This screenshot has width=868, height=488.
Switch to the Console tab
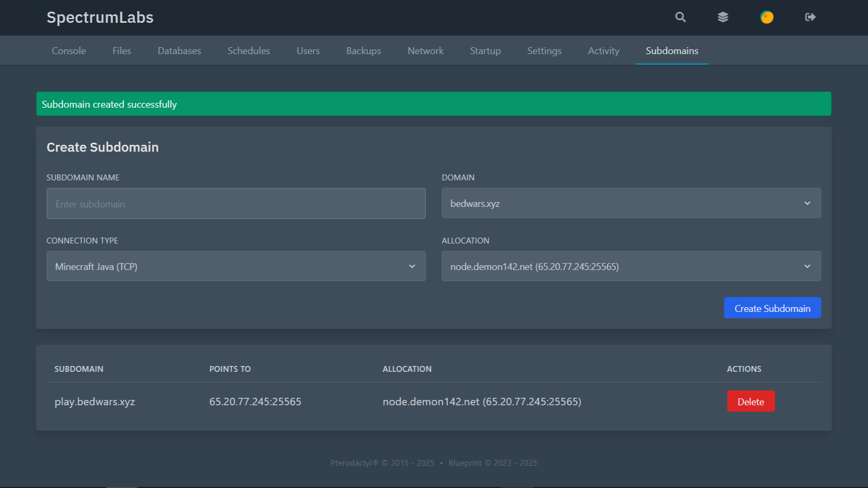point(69,51)
